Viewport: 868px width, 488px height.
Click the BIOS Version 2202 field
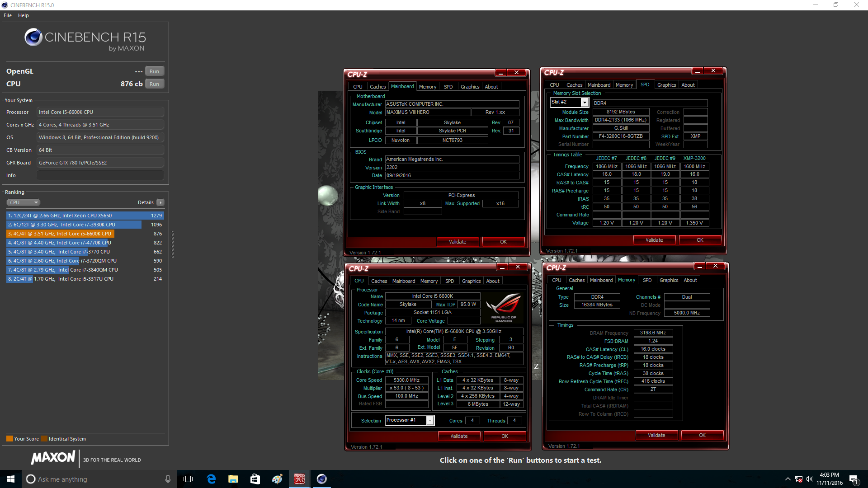tap(452, 167)
